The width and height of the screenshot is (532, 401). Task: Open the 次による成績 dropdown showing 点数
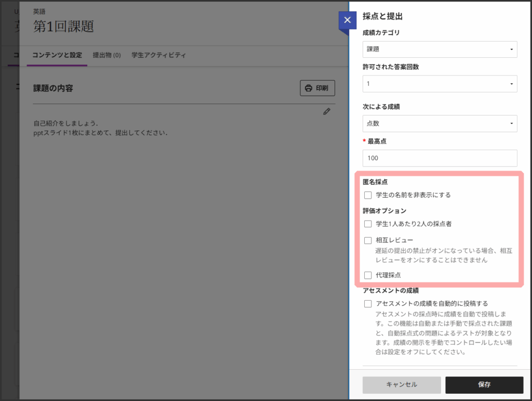point(440,123)
